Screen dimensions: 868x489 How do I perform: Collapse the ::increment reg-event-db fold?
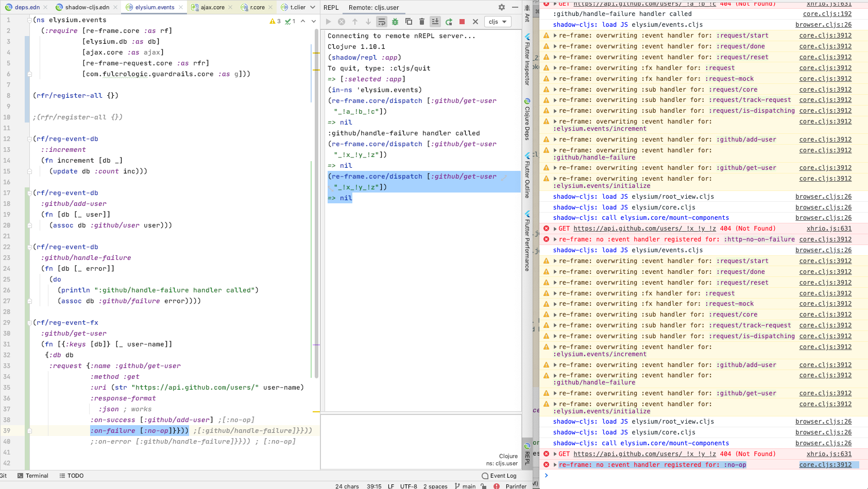click(29, 139)
